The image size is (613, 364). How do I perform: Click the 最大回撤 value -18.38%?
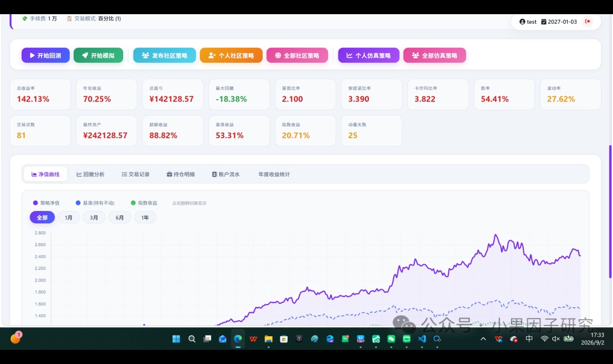(x=232, y=99)
